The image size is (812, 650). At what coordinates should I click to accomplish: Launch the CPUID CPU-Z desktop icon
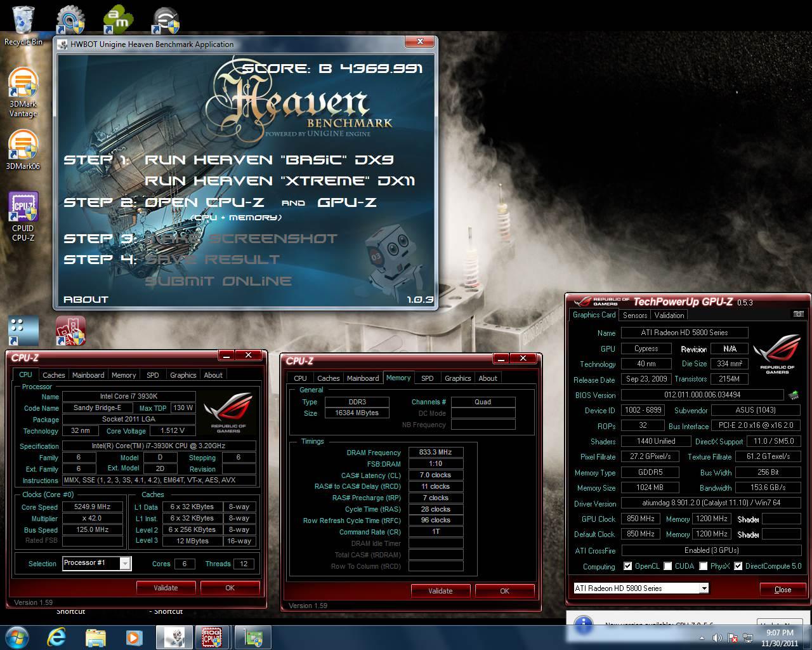click(23, 216)
